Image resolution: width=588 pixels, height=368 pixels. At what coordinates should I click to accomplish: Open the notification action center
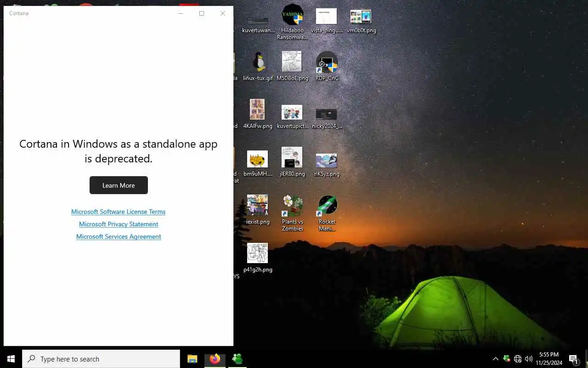[573, 359]
